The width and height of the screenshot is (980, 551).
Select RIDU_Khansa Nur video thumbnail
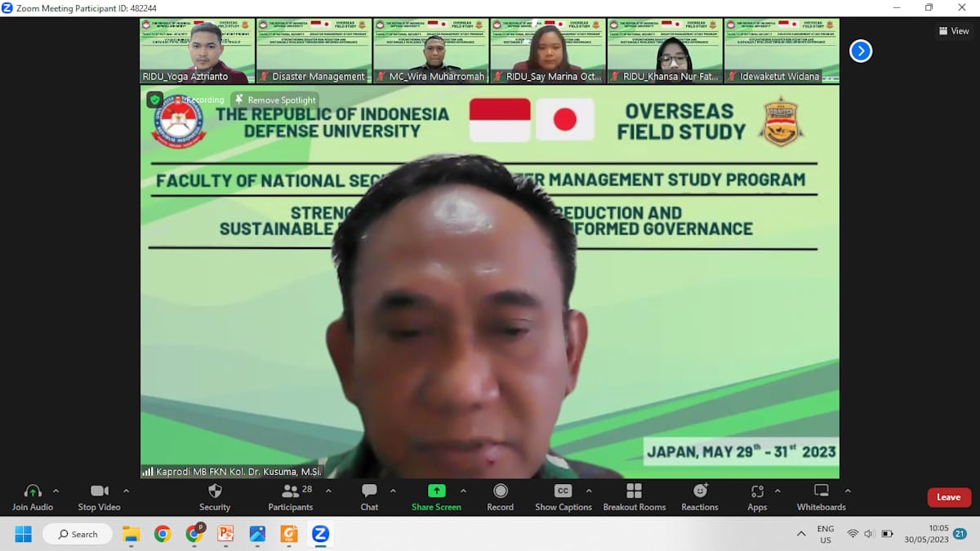click(x=665, y=51)
